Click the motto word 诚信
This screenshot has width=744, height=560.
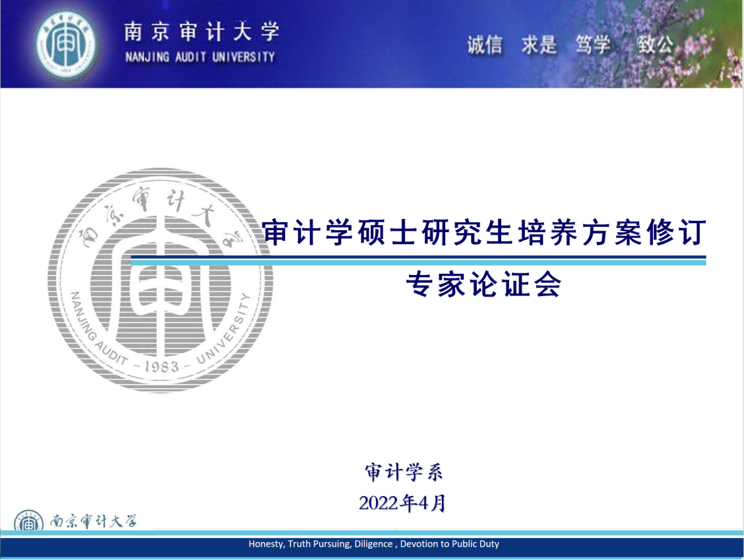coord(485,45)
